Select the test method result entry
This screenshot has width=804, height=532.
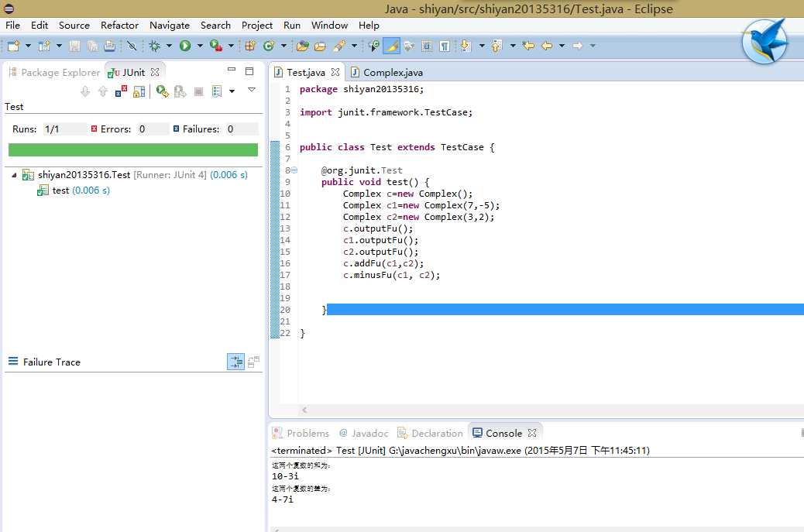tap(60, 190)
